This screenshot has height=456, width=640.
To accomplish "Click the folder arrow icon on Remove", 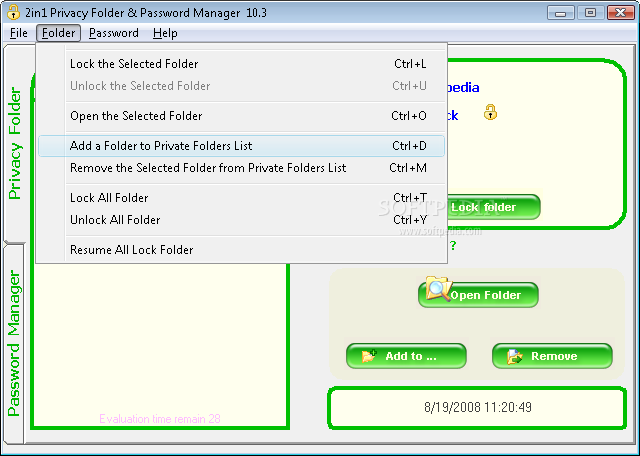I will pyautogui.click(x=515, y=356).
